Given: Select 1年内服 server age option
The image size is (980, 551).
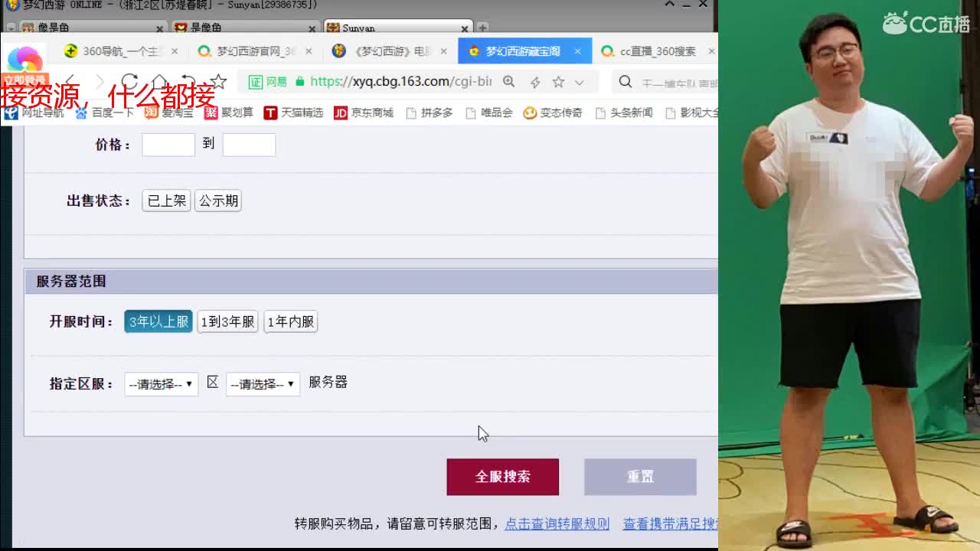Looking at the screenshot, I should [x=291, y=321].
